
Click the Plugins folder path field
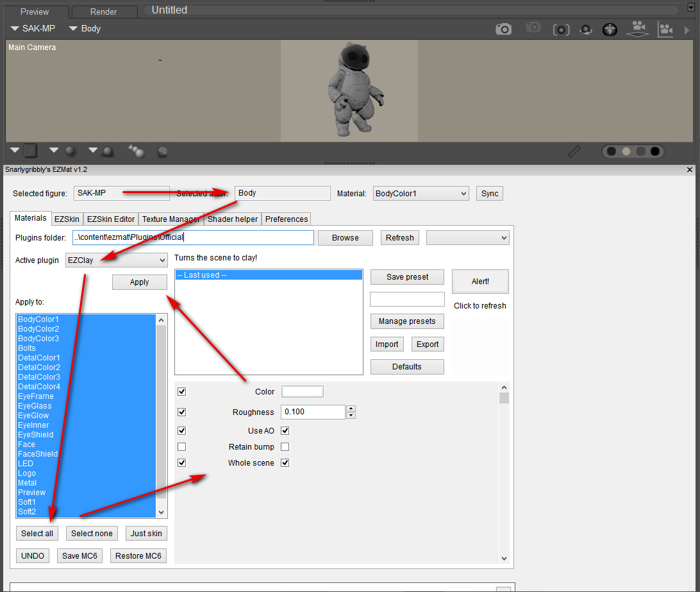click(193, 237)
